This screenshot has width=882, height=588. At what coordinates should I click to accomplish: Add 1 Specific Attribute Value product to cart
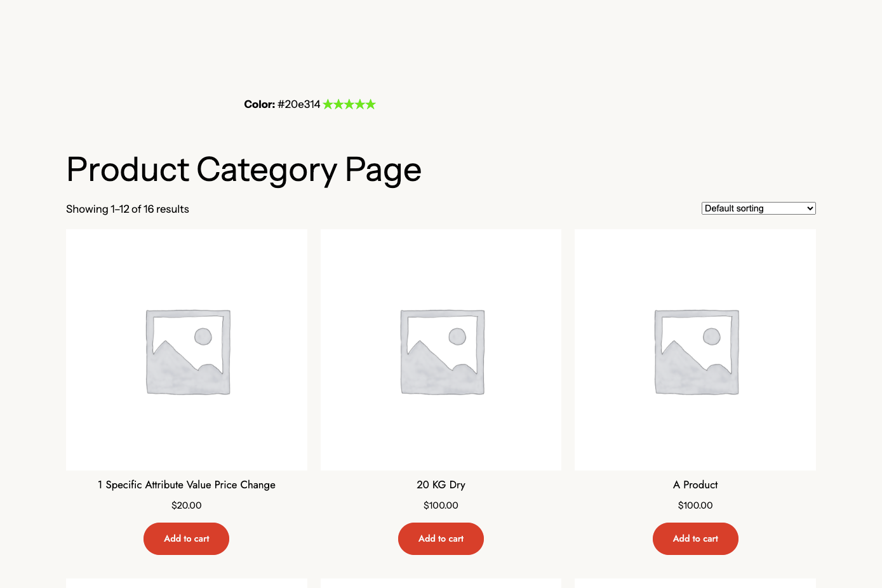[x=186, y=538]
